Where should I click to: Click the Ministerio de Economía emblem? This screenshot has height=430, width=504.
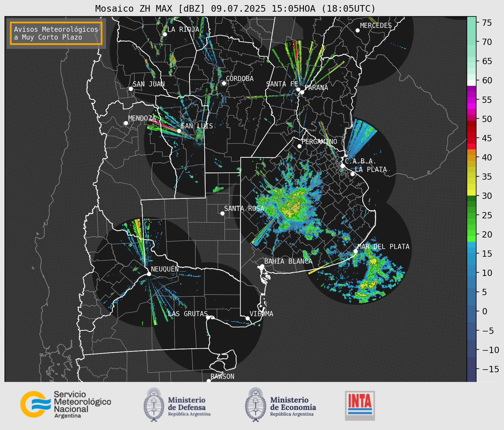pos(255,405)
